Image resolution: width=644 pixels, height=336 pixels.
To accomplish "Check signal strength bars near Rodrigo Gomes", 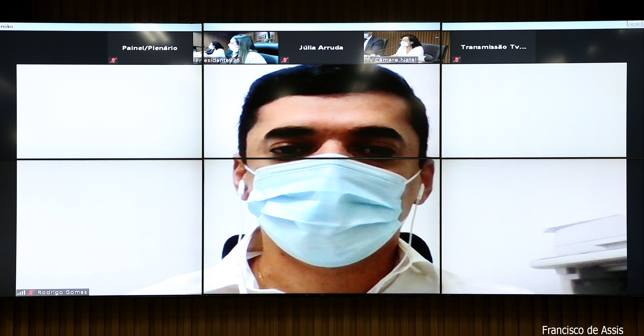I will [x=21, y=292].
